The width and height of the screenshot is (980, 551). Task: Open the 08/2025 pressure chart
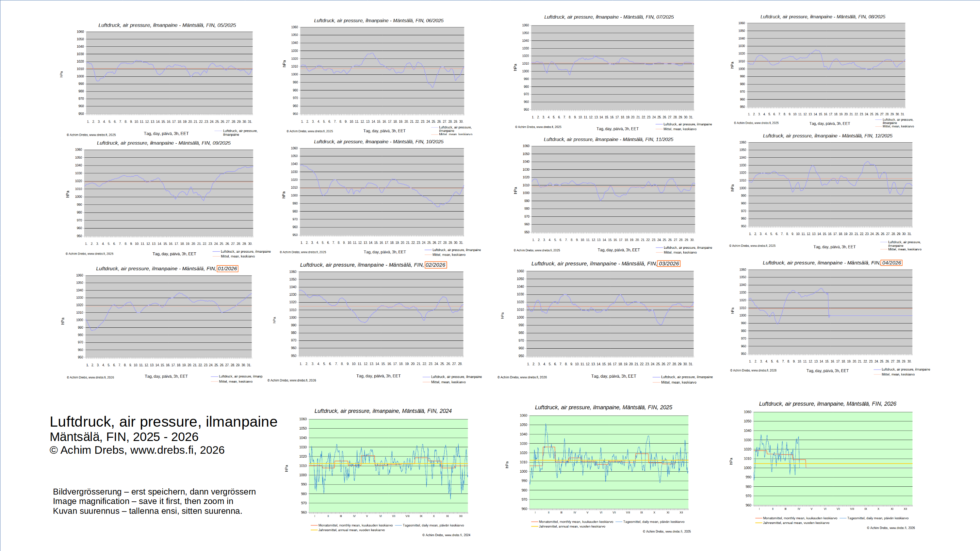point(826,65)
